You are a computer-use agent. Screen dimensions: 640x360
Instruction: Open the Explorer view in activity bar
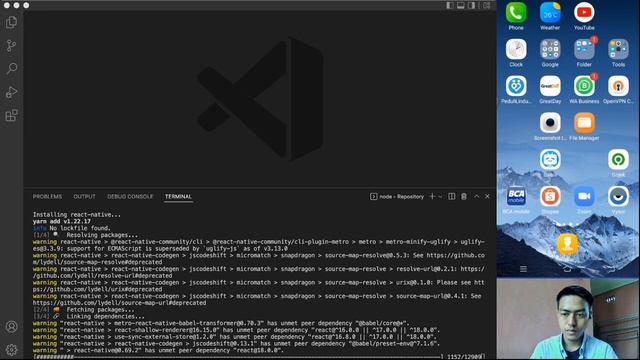[x=11, y=22]
